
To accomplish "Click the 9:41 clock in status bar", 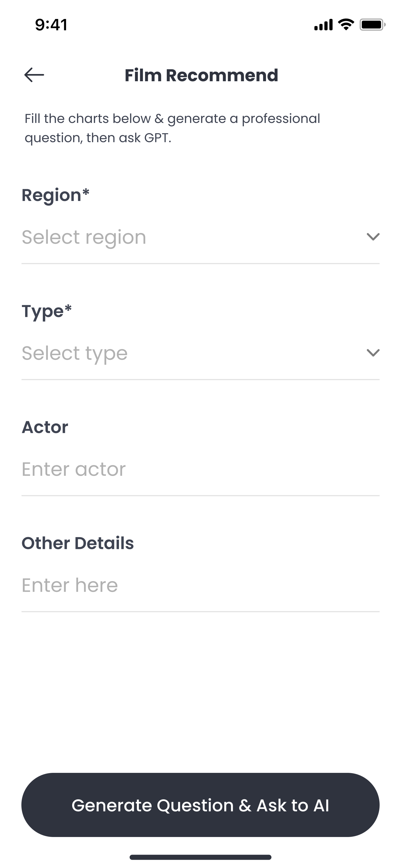I will coord(51,25).
